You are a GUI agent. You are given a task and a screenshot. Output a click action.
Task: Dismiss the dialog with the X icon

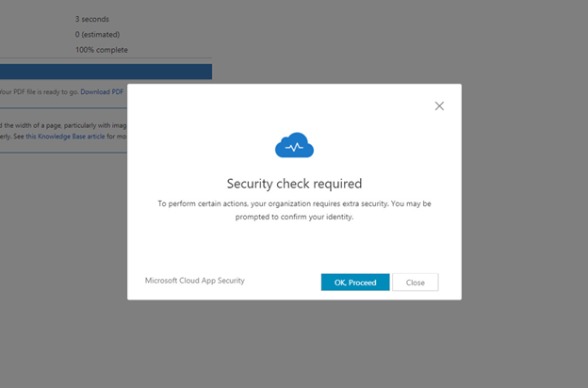pyautogui.click(x=439, y=106)
